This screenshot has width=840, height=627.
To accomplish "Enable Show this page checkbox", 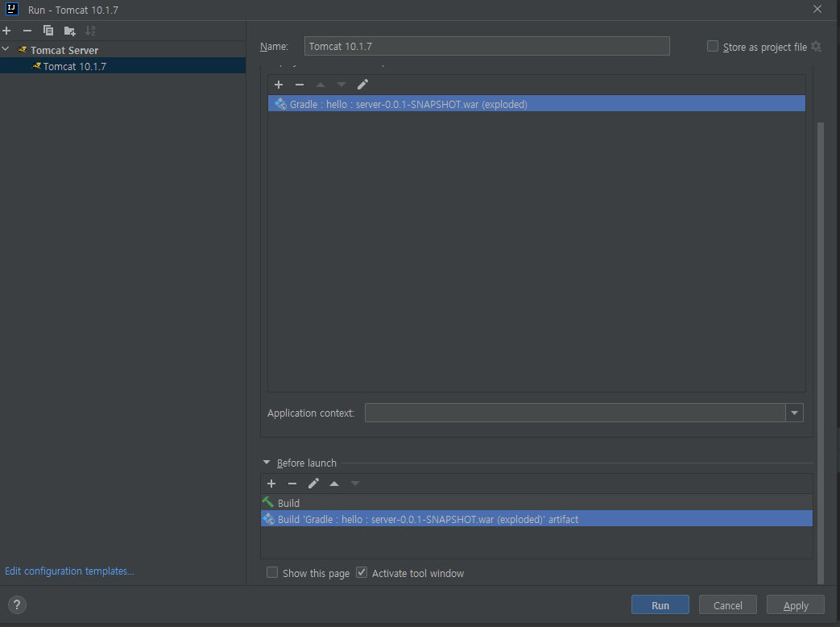I will tap(272, 573).
